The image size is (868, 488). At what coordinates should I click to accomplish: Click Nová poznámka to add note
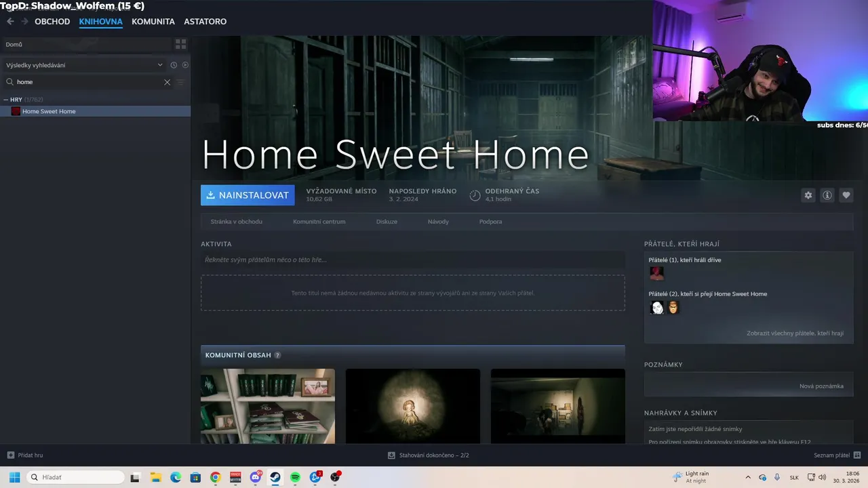coord(821,386)
